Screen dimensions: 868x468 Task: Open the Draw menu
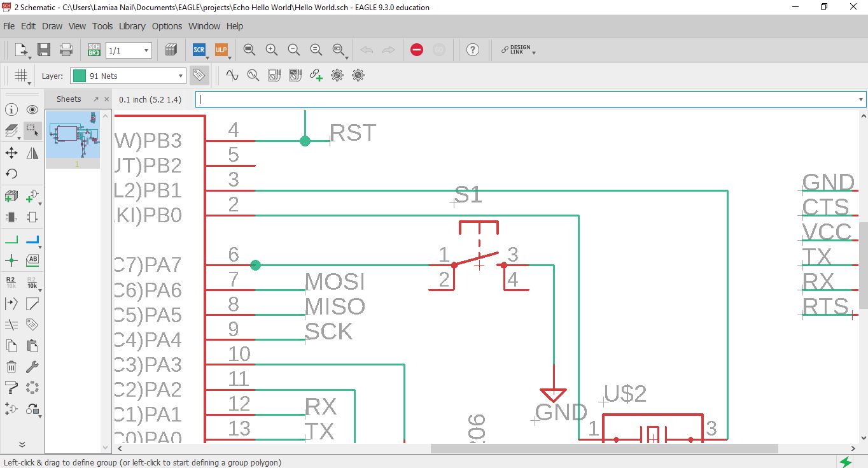(52, 26)
